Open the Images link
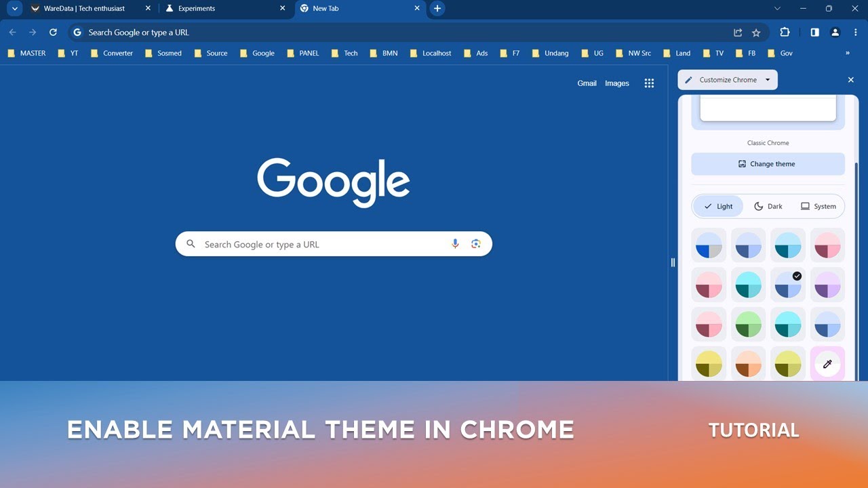Image resolution: width=868 pixels, height=488 pixels. [x=617, y=83]
